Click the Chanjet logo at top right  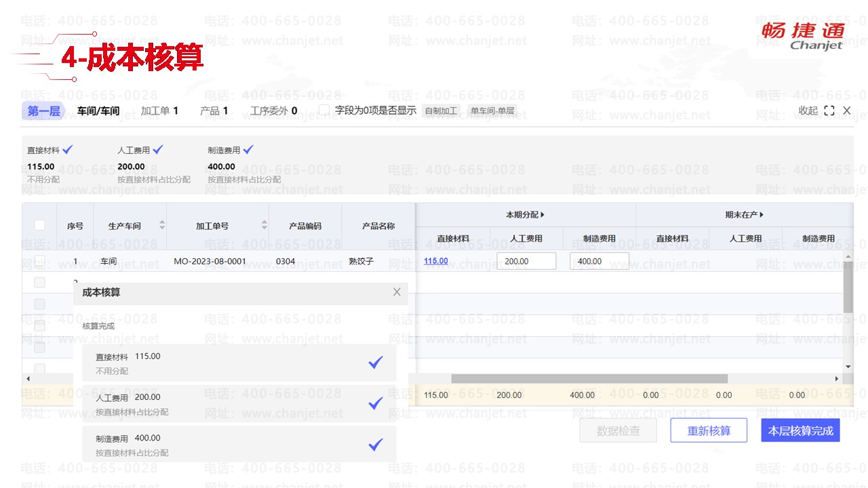[x=803, y=37]
